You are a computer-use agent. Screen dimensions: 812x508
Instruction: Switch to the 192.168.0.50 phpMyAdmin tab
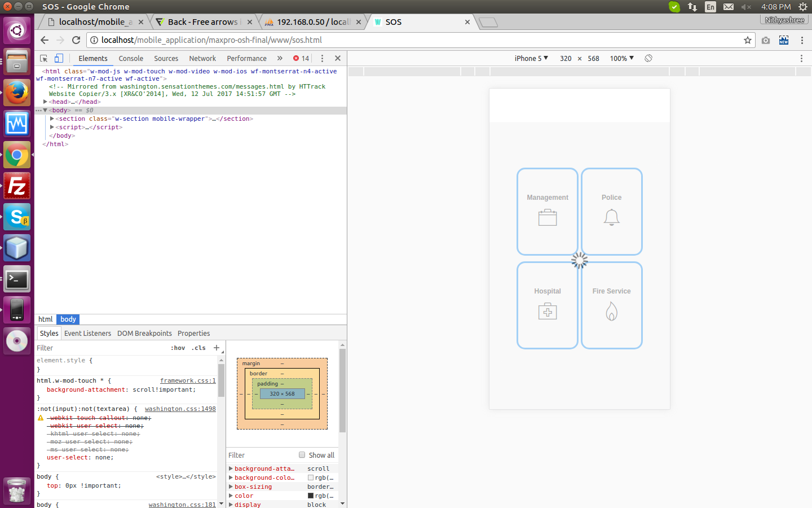(313, 22)
